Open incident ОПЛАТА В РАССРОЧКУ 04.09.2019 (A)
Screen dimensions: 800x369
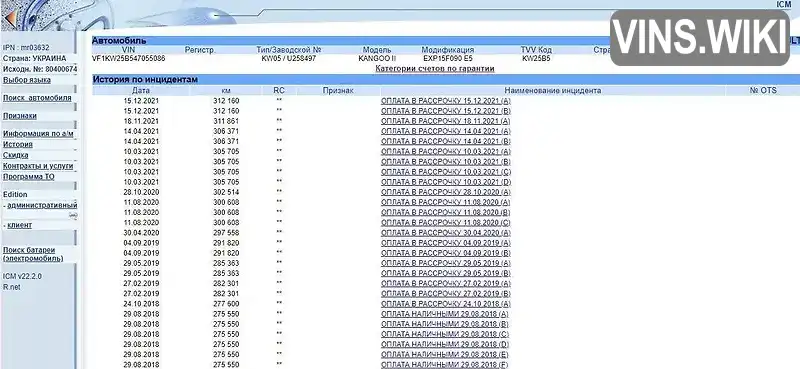(x=445, y=243)
